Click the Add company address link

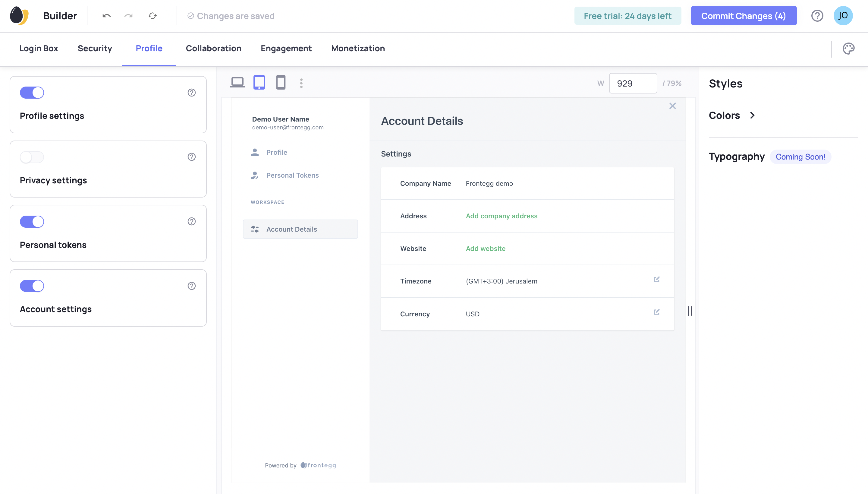point(502,216)
